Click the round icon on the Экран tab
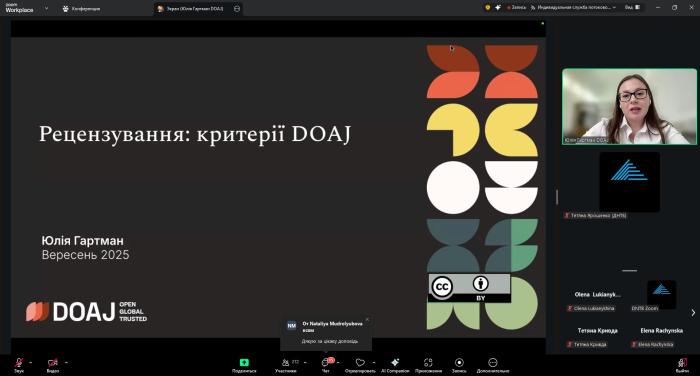Image resolution: width=700 pixels, height=376 pixels. (237, 8)
